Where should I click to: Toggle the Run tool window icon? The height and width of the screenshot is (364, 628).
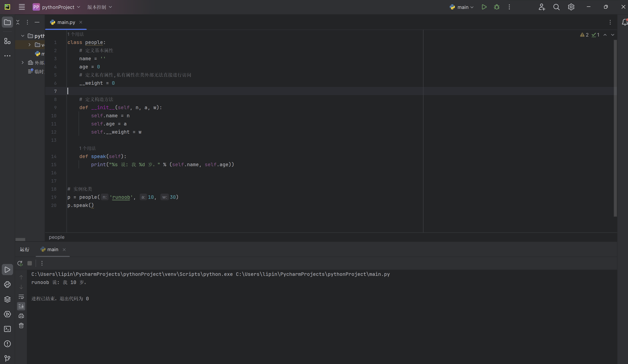(x=7, y=270)
